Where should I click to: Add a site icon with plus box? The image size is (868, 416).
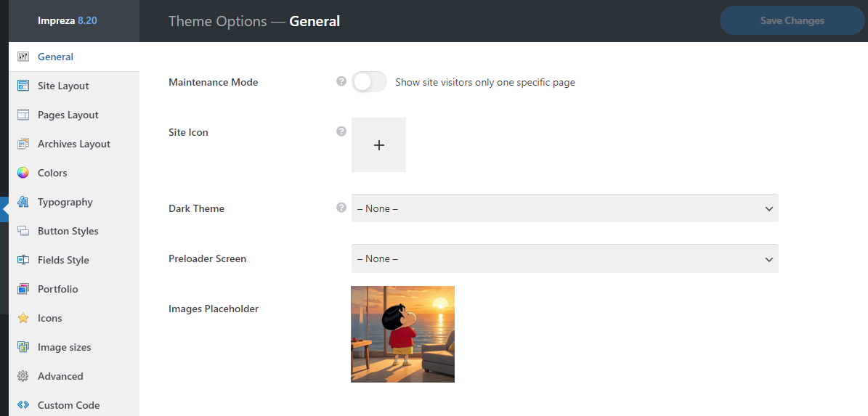pyautogui.click(x=378, y=145)
